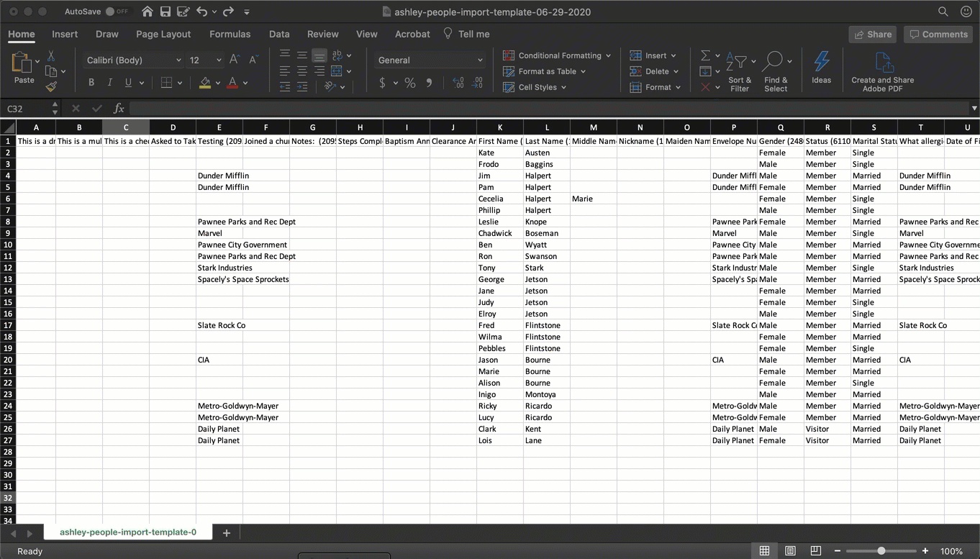980x559 pixels.
Task: Undo the last action
Action: [202, 12]
